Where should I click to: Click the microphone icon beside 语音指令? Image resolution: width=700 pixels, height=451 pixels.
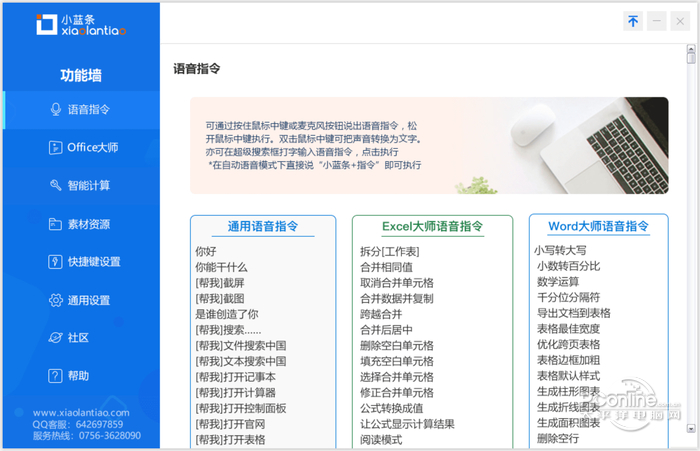pos(56,109)
